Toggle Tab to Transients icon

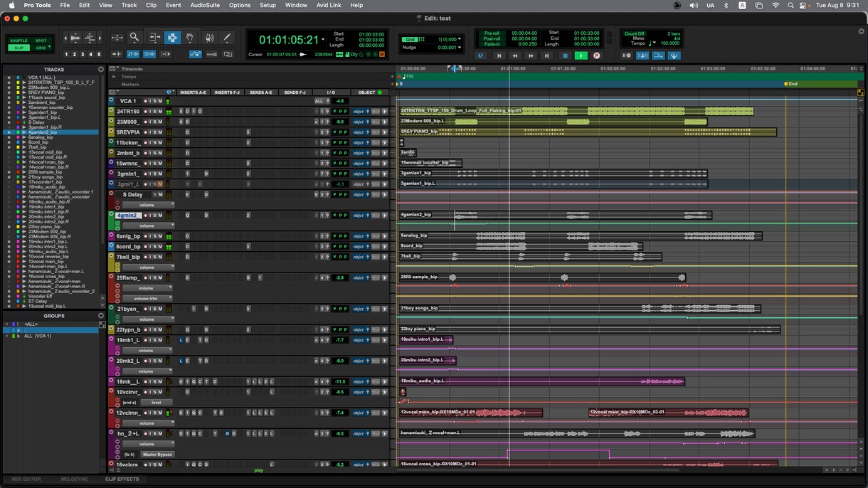[x=117, y=54]
